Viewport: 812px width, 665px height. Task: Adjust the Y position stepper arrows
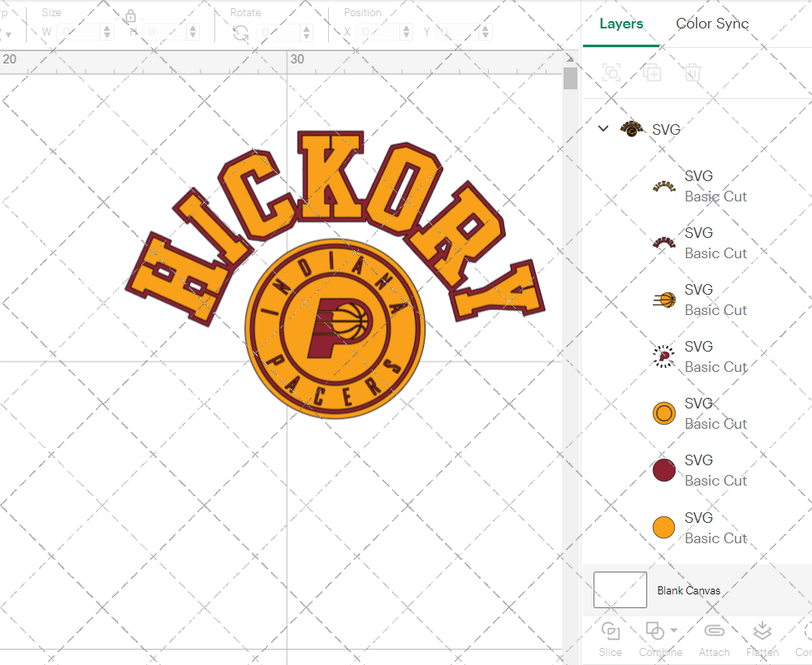point(486,32)
